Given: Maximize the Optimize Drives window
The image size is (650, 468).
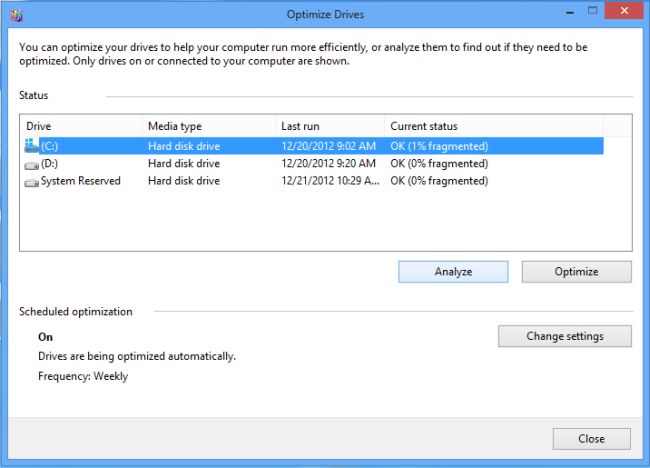Looking at the screenshot, I should (x=593, y=11).
